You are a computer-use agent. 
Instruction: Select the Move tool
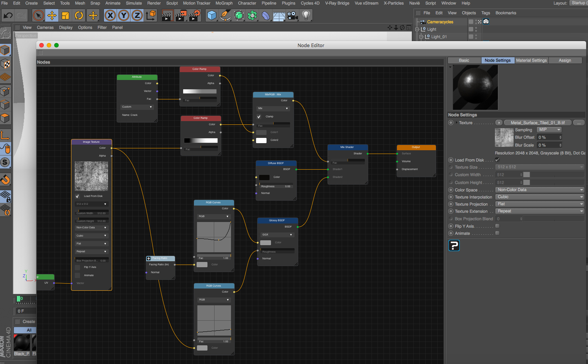point(52,16)
